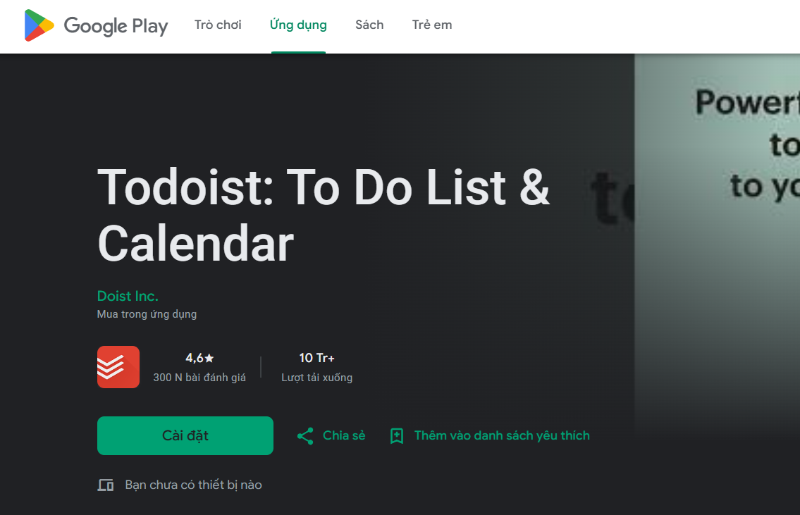Click the Google Play wordmark text
The image size is (800, 515).
pos(116,26)
